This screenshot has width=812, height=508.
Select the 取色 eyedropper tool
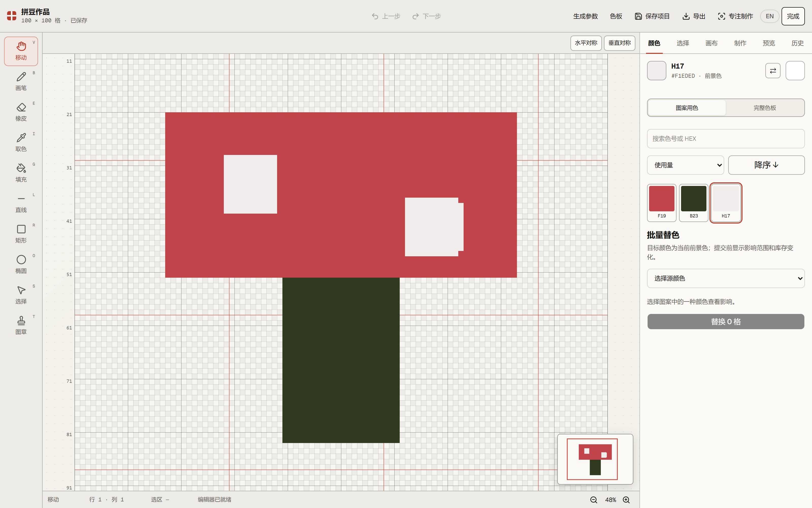pyautogui.click(x=21, y=143)
